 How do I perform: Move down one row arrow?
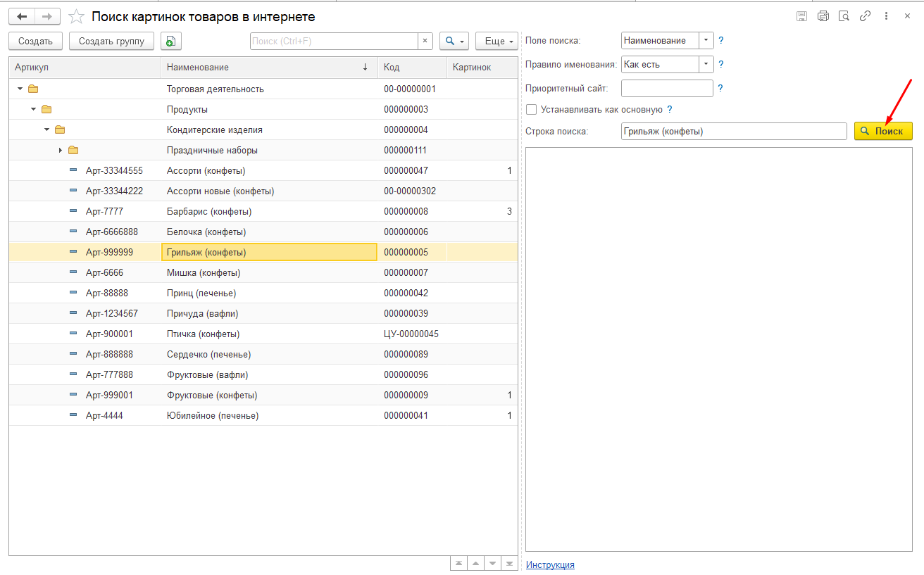point(493,563)
